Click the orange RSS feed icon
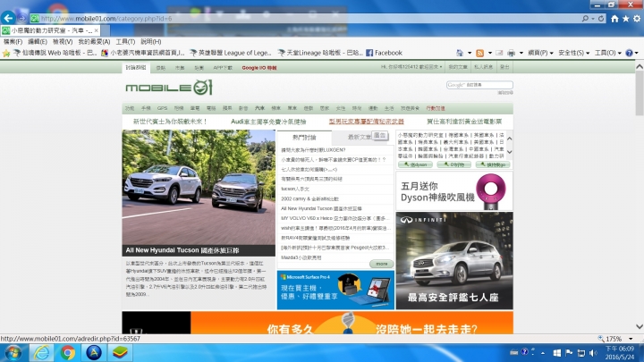This screenshot has width=644, height=362. pos(479,53)
